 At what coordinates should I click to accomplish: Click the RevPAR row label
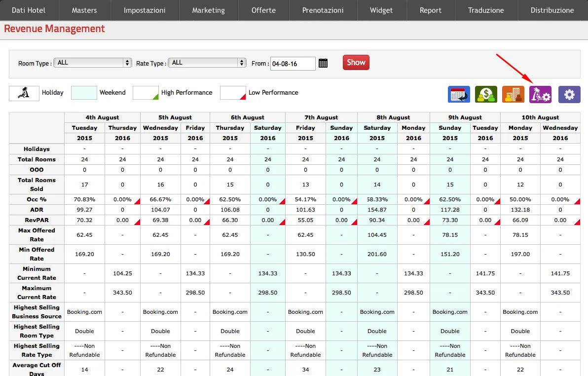pos(37,220)
